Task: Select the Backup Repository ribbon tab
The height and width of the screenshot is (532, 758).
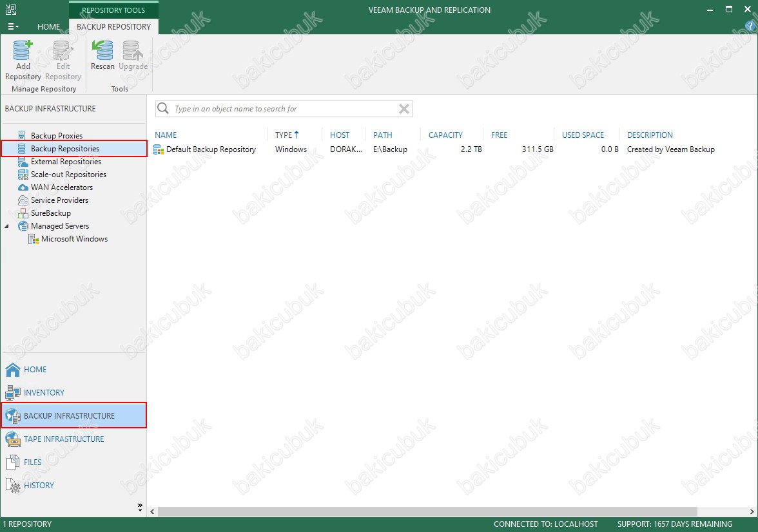Action: [x=113, y=26]
